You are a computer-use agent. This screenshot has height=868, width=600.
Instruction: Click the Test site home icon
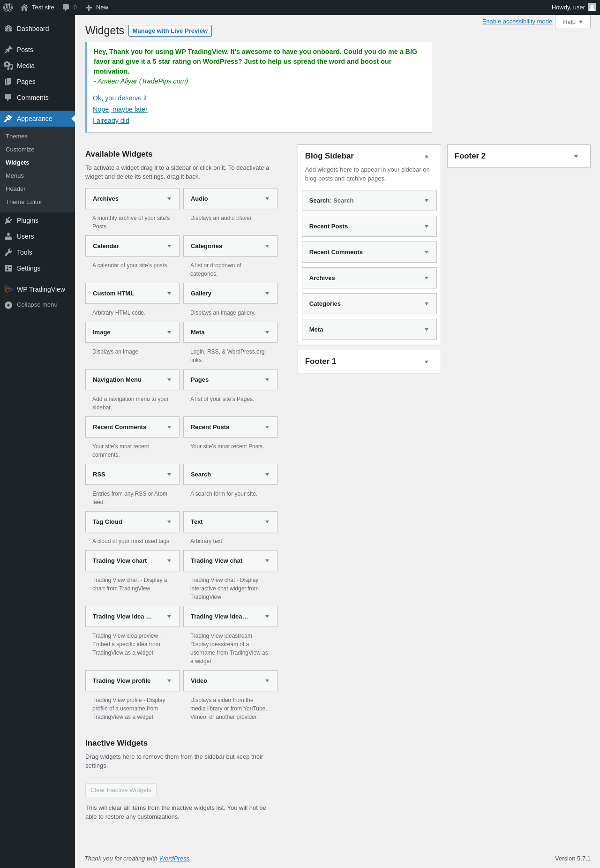coord(24,8)
